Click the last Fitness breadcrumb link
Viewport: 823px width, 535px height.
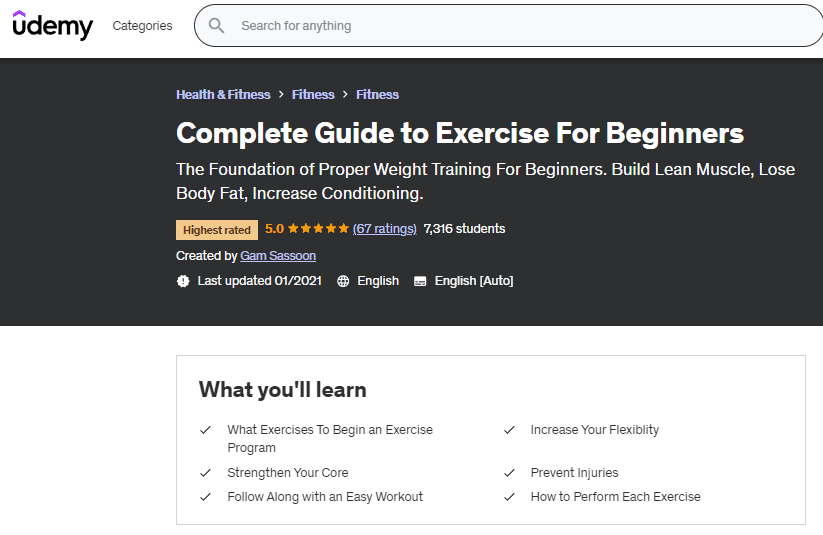tap(377, 94)
